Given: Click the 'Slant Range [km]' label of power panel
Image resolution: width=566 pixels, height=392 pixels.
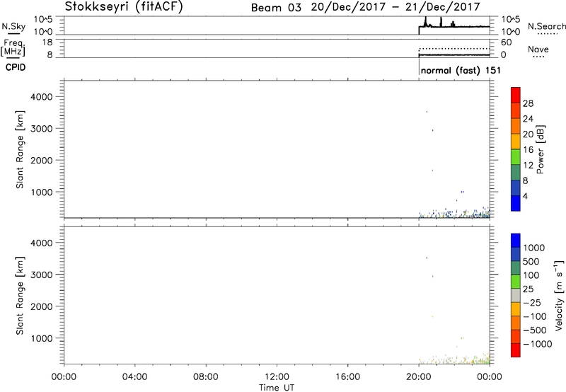Looking at the screenshot, I should pos(20,149).
